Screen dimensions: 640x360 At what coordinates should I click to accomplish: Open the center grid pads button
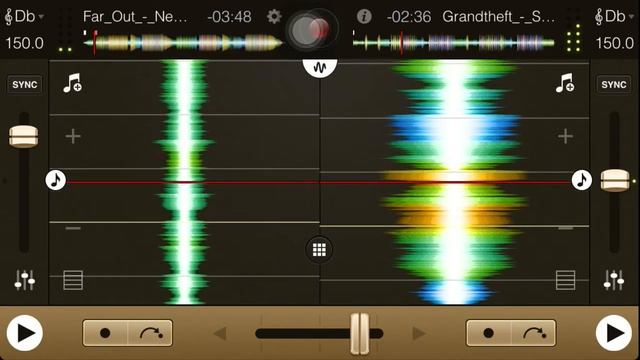coord(319,249)
